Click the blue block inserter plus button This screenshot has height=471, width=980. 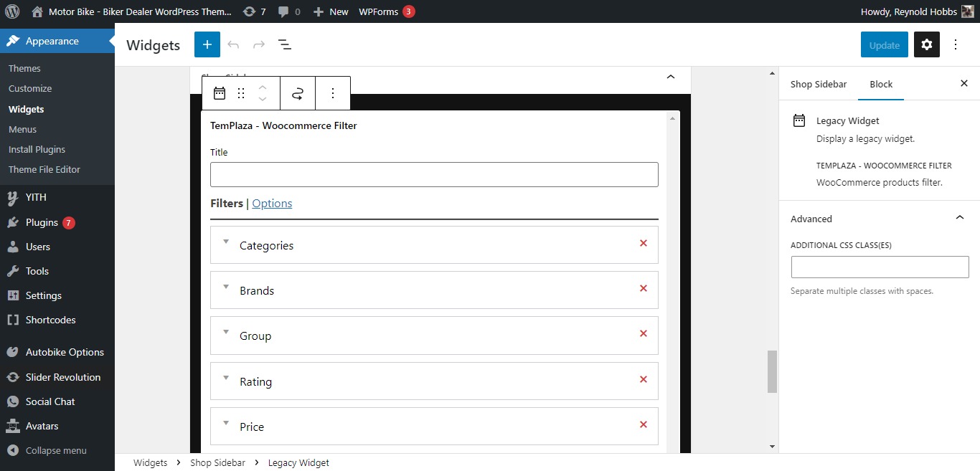coord(207,44)
